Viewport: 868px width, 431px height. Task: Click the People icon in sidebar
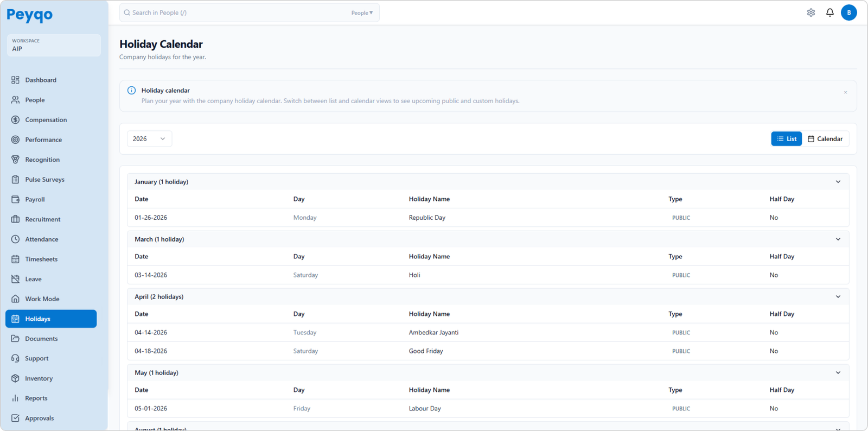pyautogui.click(x=15, y=100)
